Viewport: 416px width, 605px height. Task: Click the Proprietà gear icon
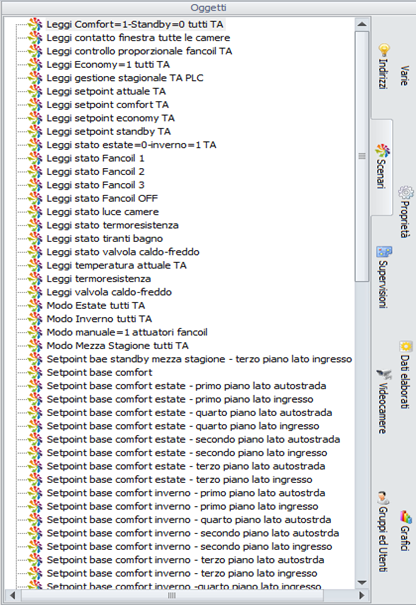(405, 192)
